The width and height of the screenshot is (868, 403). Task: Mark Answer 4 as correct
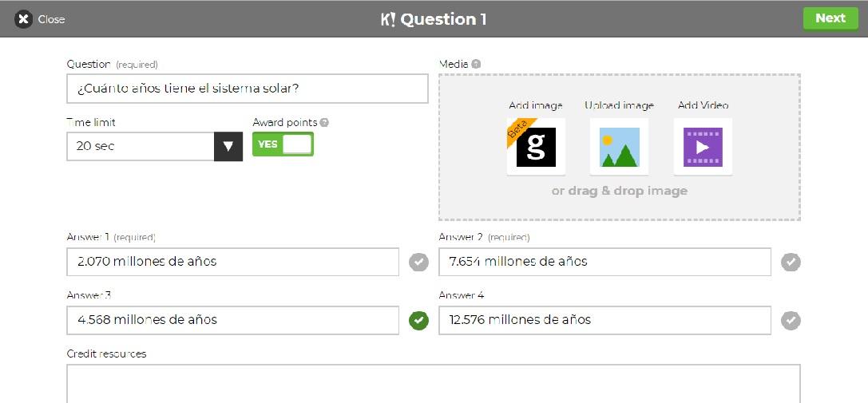790,320
